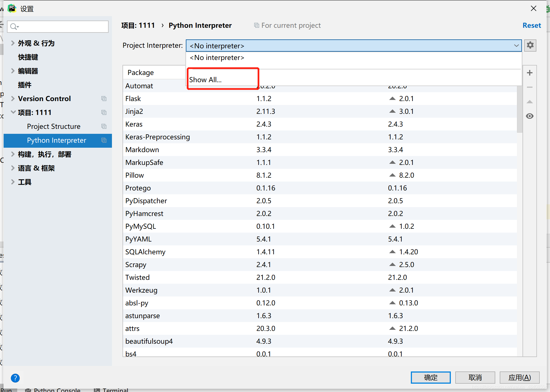The image size is (550, 392).
Task: Open the Project Interpreter dropdown arrow
Action: point(516,46)
